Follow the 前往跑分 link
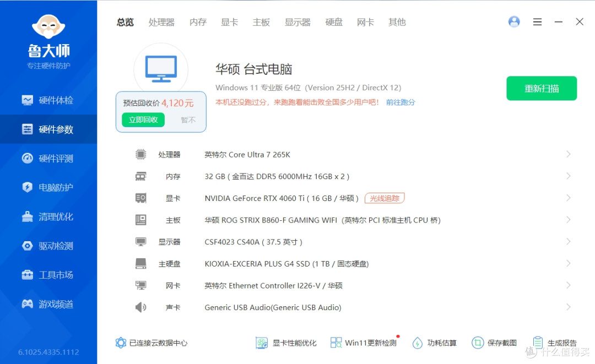Viewport: 595px width, 364px height. tap(401, 102)
